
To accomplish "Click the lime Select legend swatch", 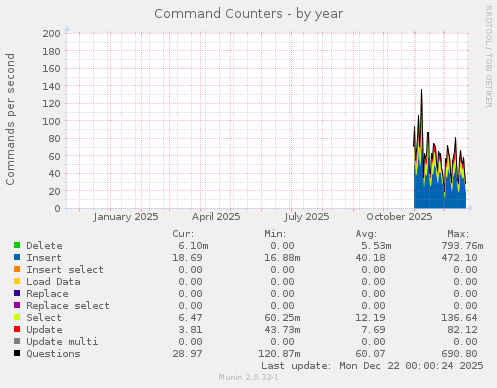I will 17,317.
